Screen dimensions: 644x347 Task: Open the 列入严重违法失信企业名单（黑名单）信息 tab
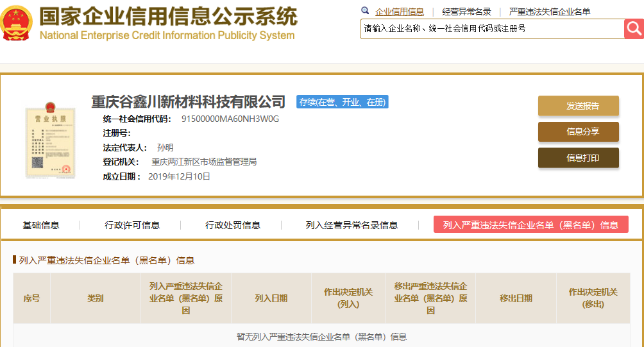coord(530,224)
